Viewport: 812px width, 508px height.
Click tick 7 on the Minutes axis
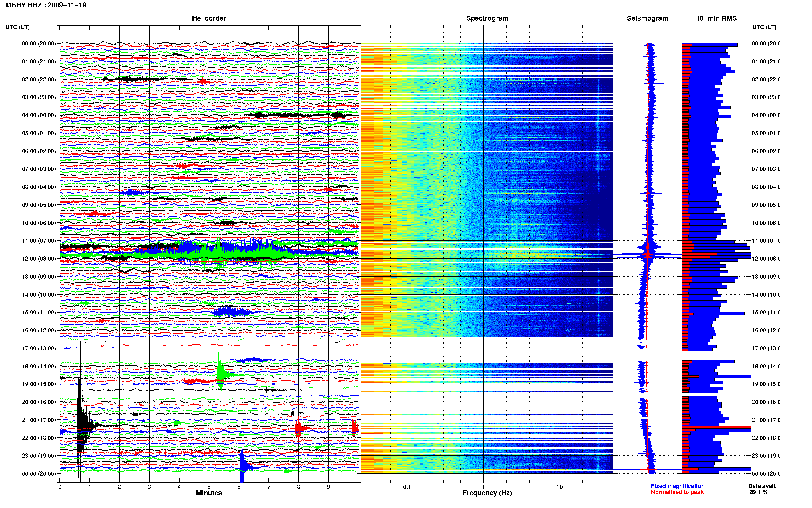(269, 487)
